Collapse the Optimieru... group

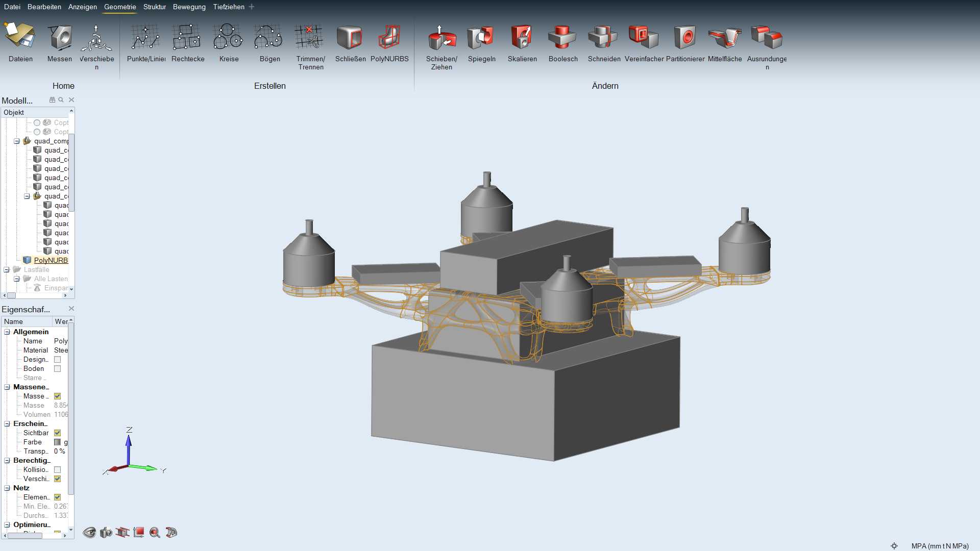coord(7,525)
